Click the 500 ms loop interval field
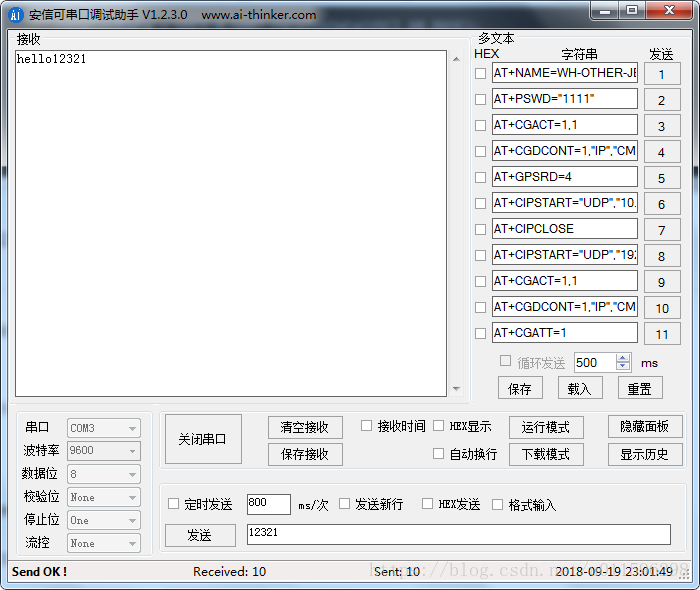This screenshot has width=700, height=590. coord(595,362)
